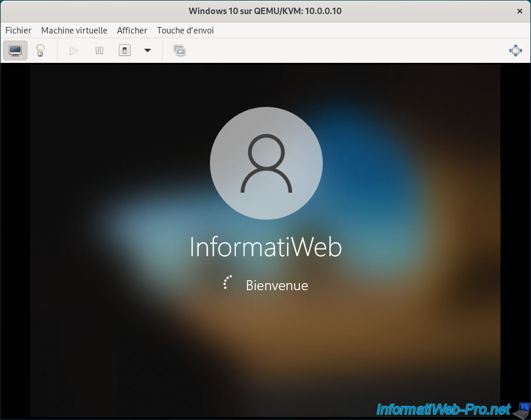Image resolution: width=531 pixels, height=420 pixels.
Task: Open the Afficher menu
Action: [x=132, y=31]
